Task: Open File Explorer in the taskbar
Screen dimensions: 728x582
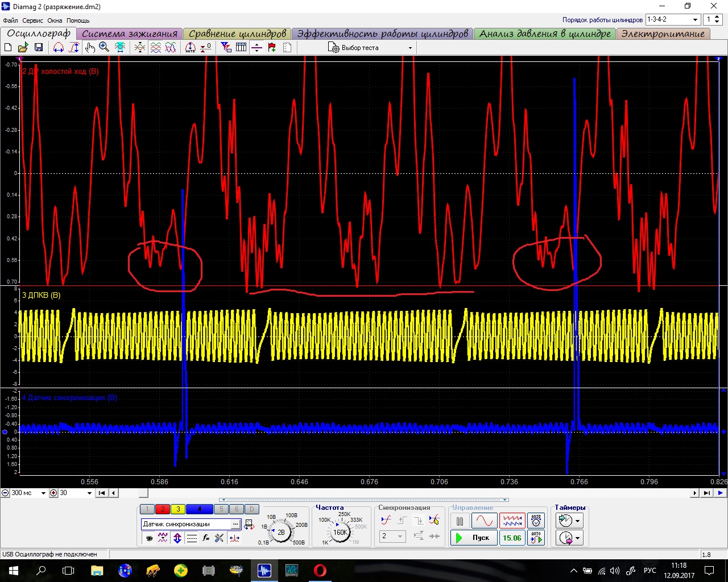Action: click(97, 571)
